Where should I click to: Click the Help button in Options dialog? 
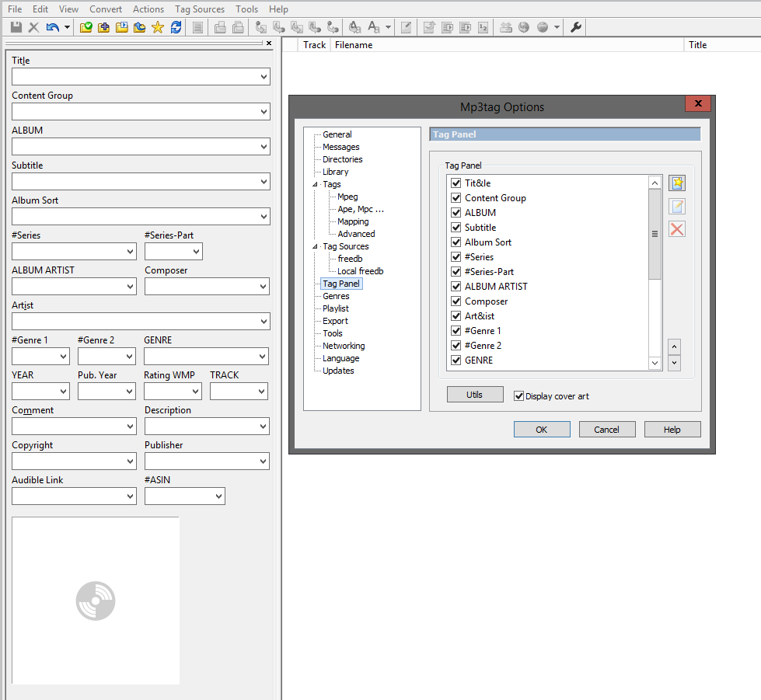(672, 430)
